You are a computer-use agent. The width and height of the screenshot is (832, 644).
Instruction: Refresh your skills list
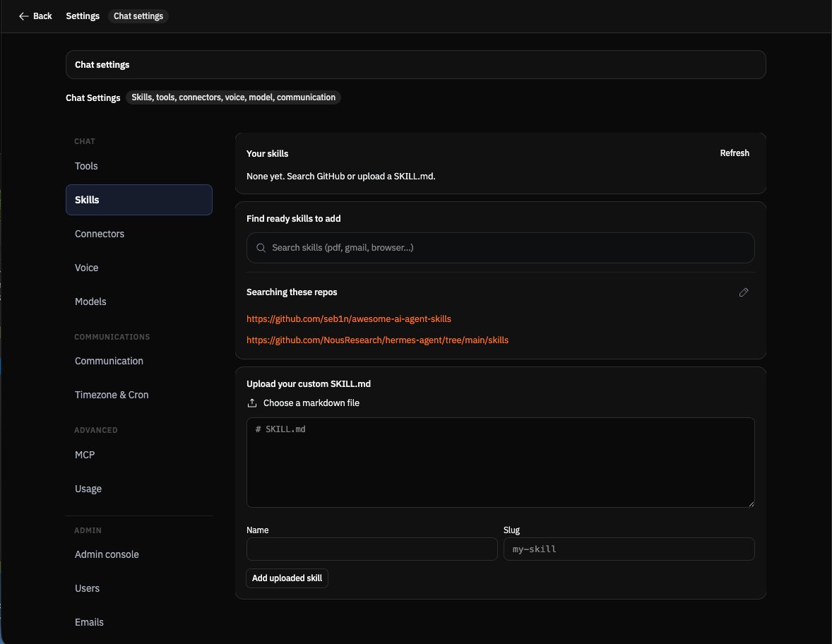click(x=735, y=153)
